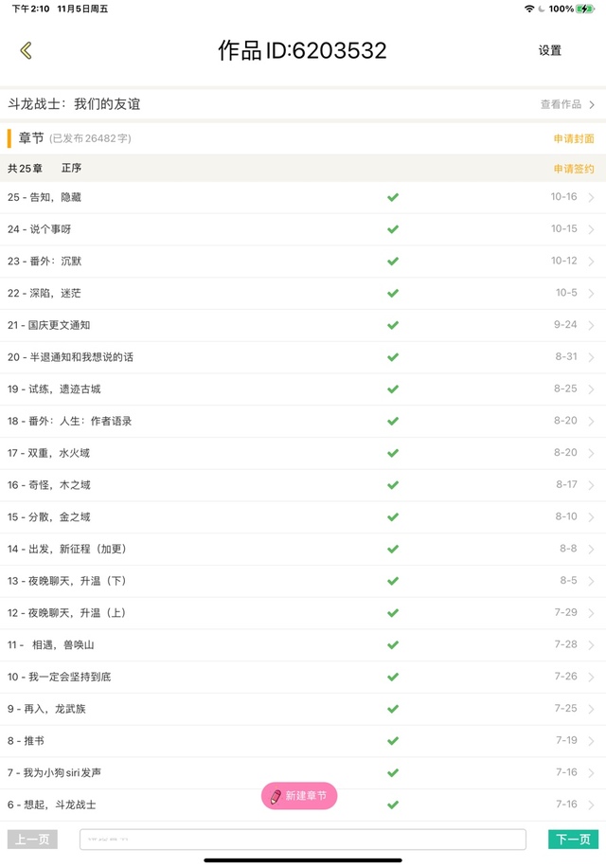Expand the 查看作品 arrow

(592, 105)
